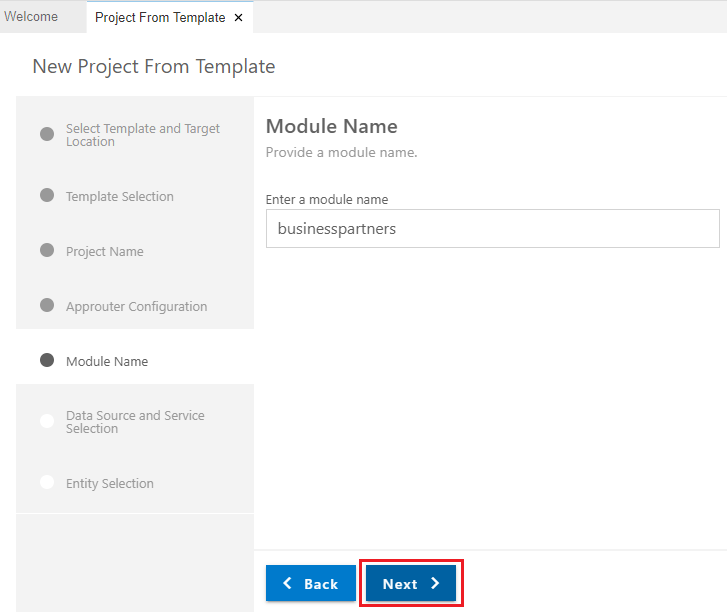This screenshot has width=727, height=612.
Task: Click the dark Module Name step circle
Action: pos(47,361)
